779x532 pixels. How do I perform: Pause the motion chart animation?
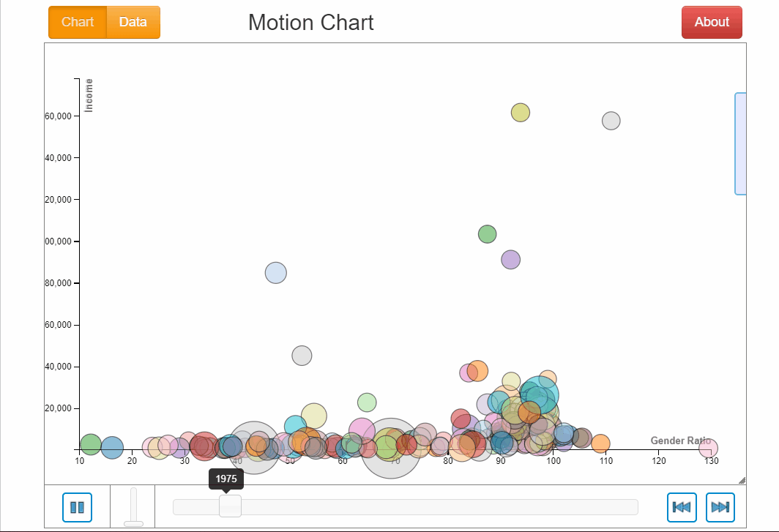coord(77,507)
